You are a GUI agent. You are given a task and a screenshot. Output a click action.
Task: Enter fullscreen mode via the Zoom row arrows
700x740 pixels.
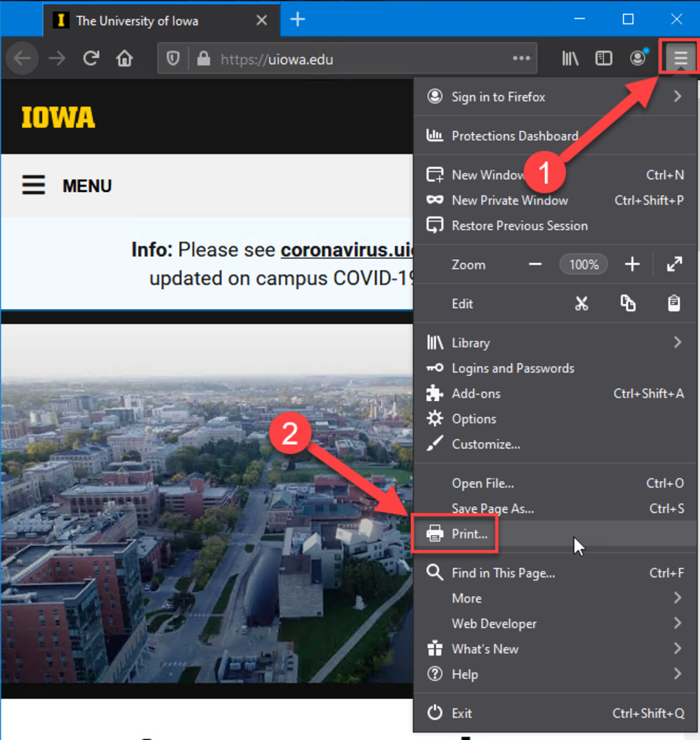coord(675,264)
